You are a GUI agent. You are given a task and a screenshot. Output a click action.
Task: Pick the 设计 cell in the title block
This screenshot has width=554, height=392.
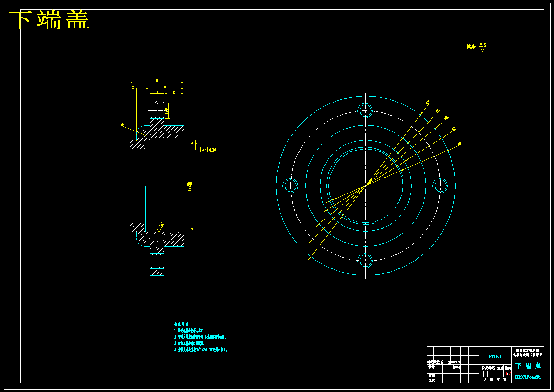click(x=431, y=367)
